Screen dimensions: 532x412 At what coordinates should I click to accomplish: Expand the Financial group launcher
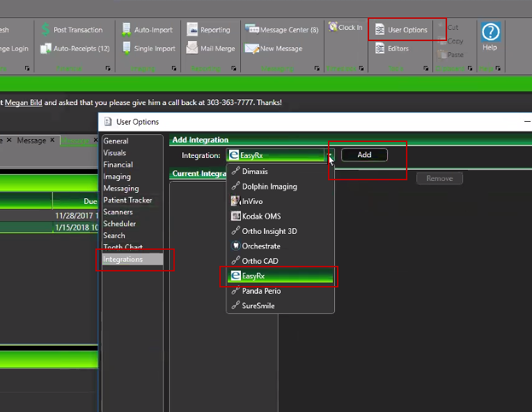coord(108,68)
